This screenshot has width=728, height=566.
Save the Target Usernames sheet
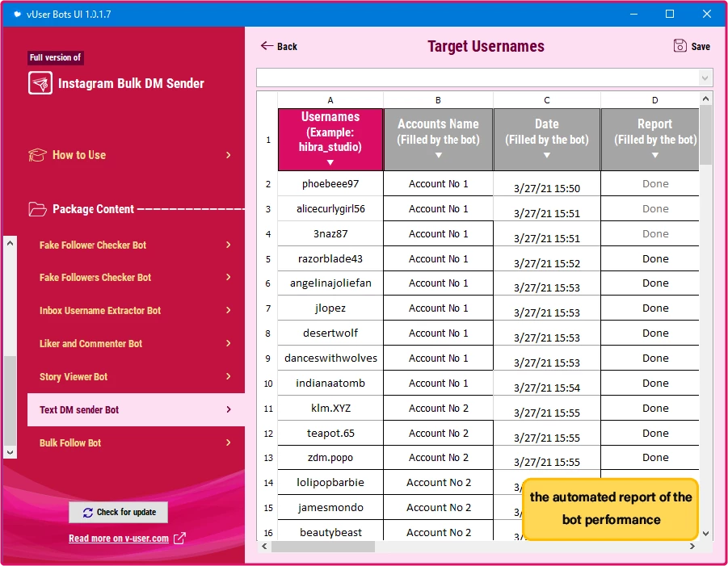click(692, 46)
